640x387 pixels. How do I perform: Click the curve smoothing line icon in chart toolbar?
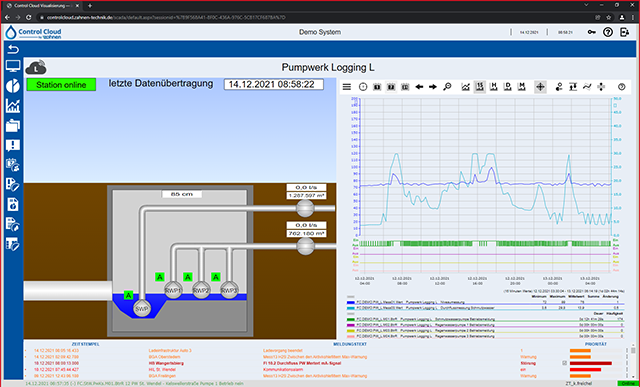point(587,87)
